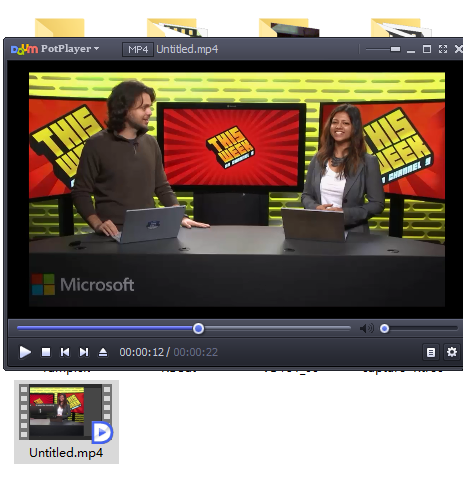The image size is (463, 499).
Task: Mute audio using the speaker icon
Action: [x=367, y=329]
